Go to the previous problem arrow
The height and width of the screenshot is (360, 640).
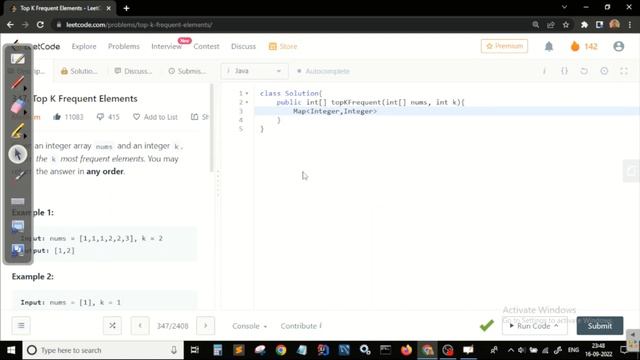tap(140, 325)
